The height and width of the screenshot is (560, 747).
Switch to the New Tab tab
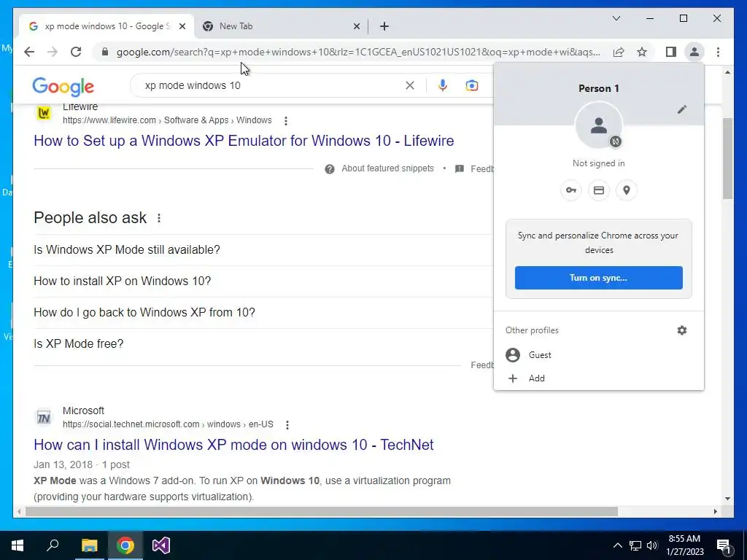coord(281,26)
